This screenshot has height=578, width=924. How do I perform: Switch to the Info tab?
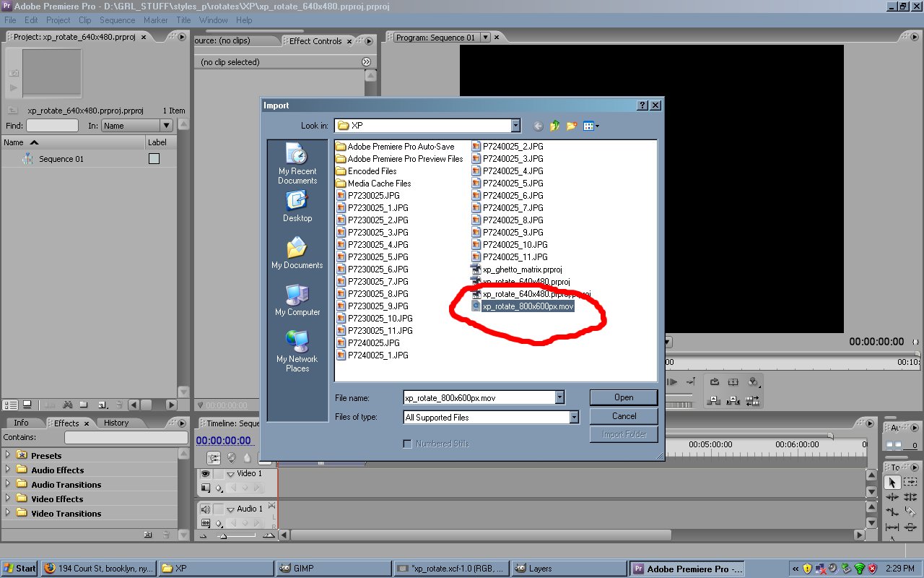(22, 423)
